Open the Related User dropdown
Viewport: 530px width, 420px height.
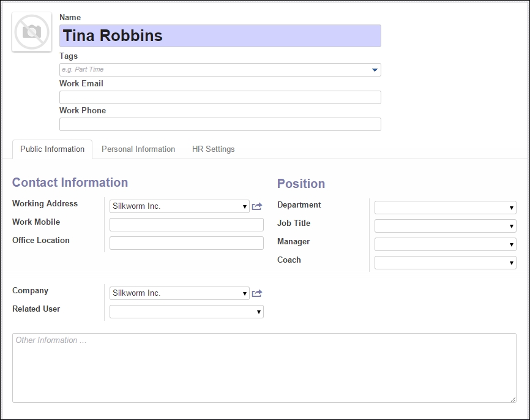click(187, 312)
